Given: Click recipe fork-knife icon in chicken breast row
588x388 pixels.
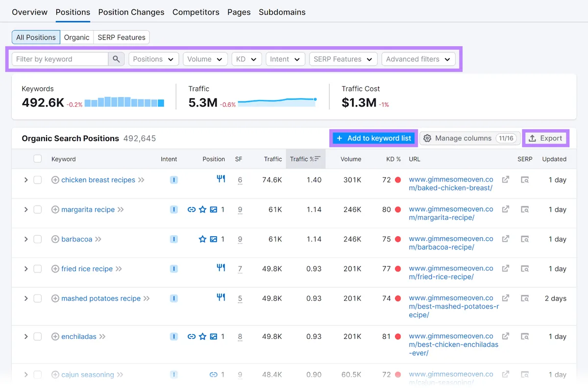Looking at the screenshot, I should [x=221, y=179].
